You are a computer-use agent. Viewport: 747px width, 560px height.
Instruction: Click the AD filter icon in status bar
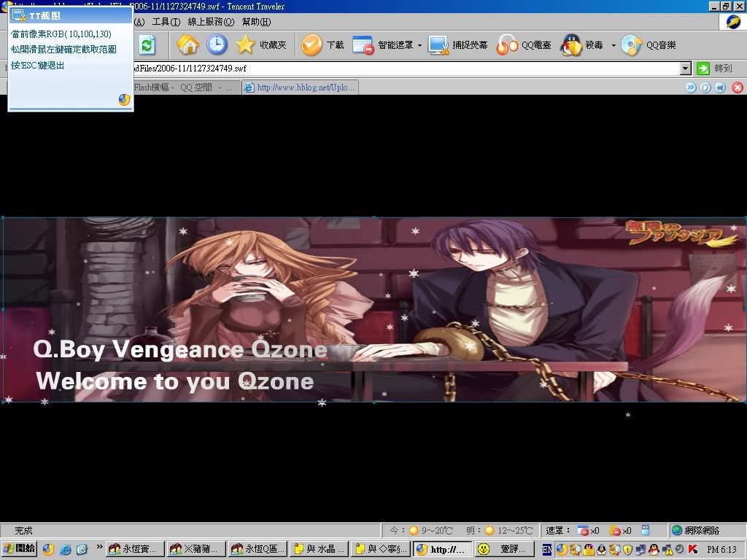click(645, 529)
